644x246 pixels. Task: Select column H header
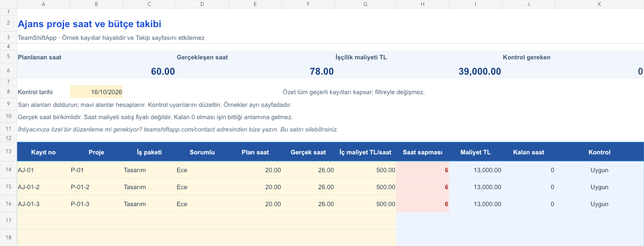(422, 4)
